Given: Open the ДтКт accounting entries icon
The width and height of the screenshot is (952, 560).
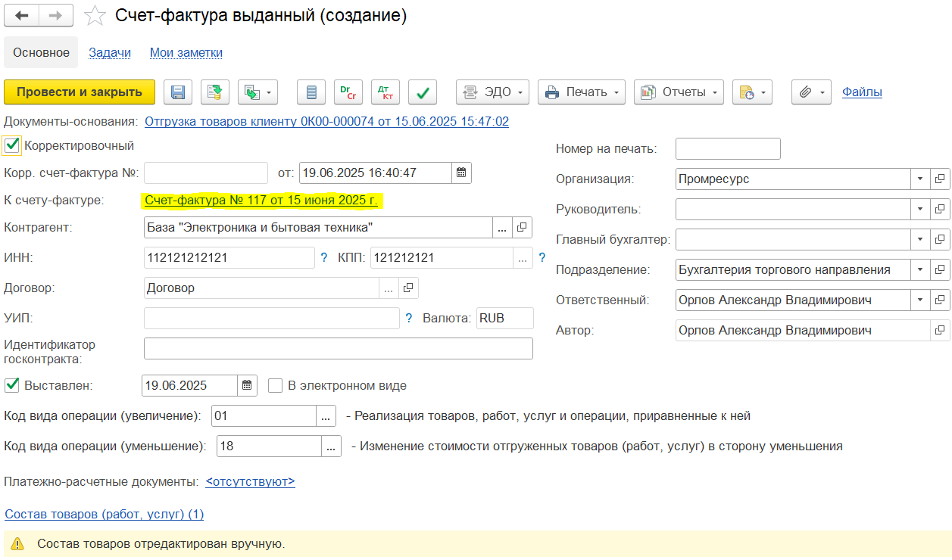Looking at the screenshot, I should [385, 92].
